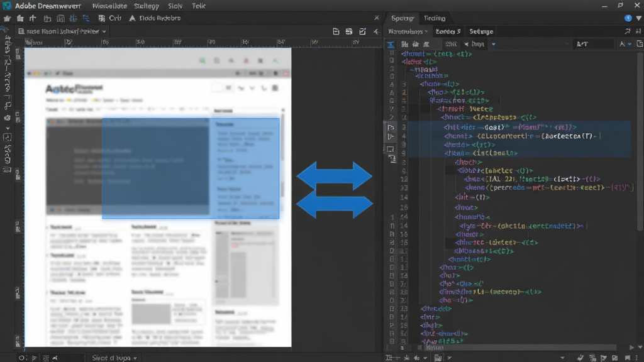Click the 'Crt' toolbar button
Viewport: 644px width, 362px height.
110,18
